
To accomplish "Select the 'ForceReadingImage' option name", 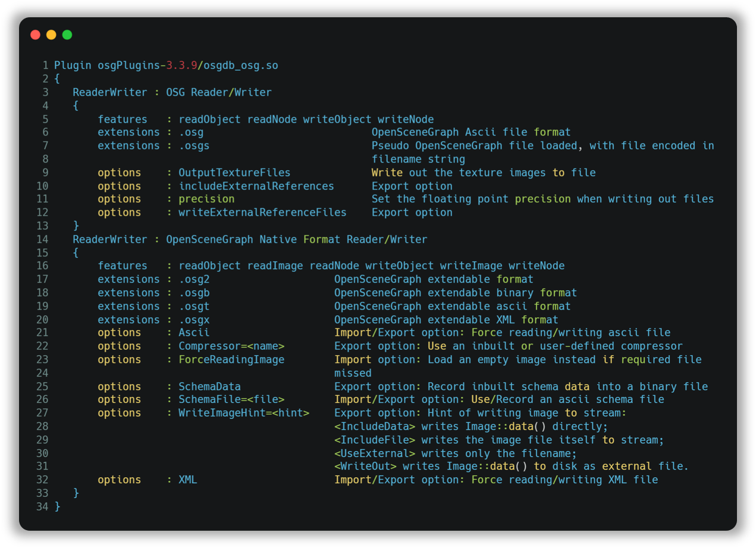I will click(x=231, y=359).
